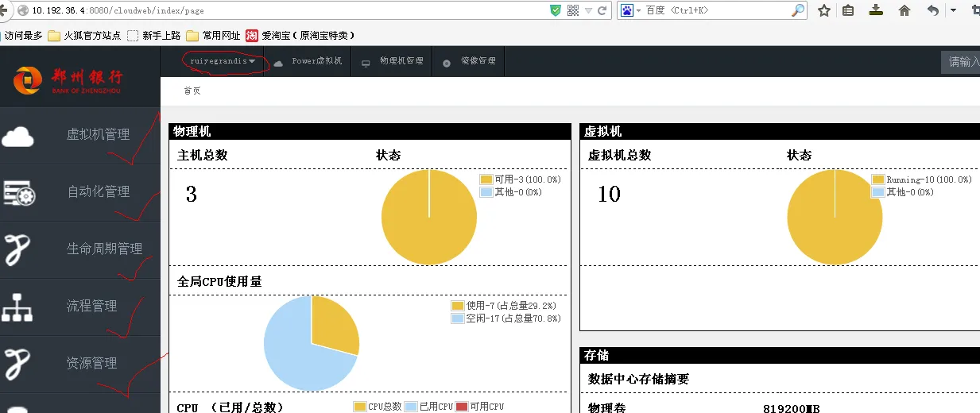Click the cloud icon next to Power虚拟机
The image size is (980, 413).
[x=278, y=62]
